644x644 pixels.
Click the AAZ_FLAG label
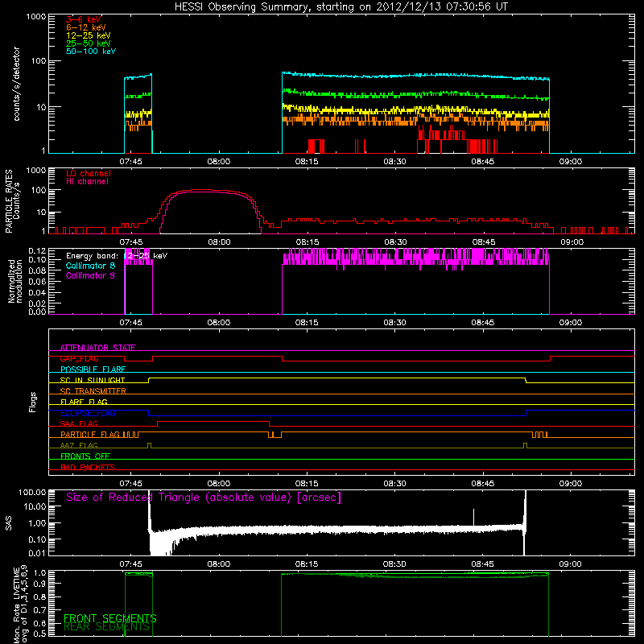point(79,446)
